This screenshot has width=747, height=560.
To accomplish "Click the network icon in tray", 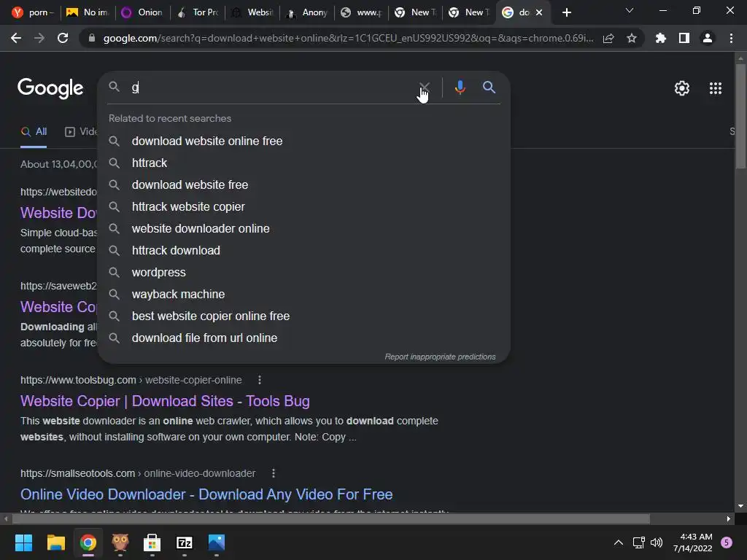I will coord(638,542).
